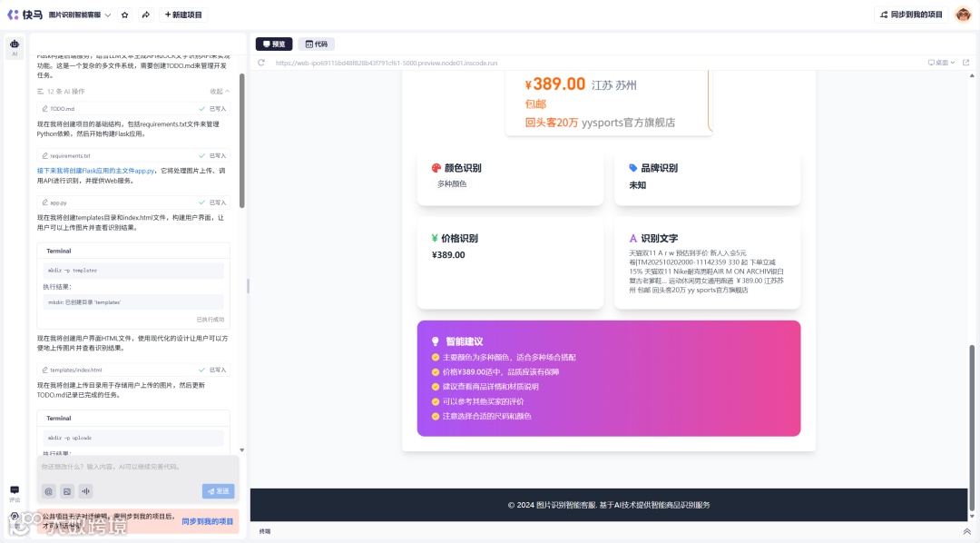The width and height of the screenshot is (980, 543).
Task: Click the 多种颜色 color result text
Action: point(452,184)
